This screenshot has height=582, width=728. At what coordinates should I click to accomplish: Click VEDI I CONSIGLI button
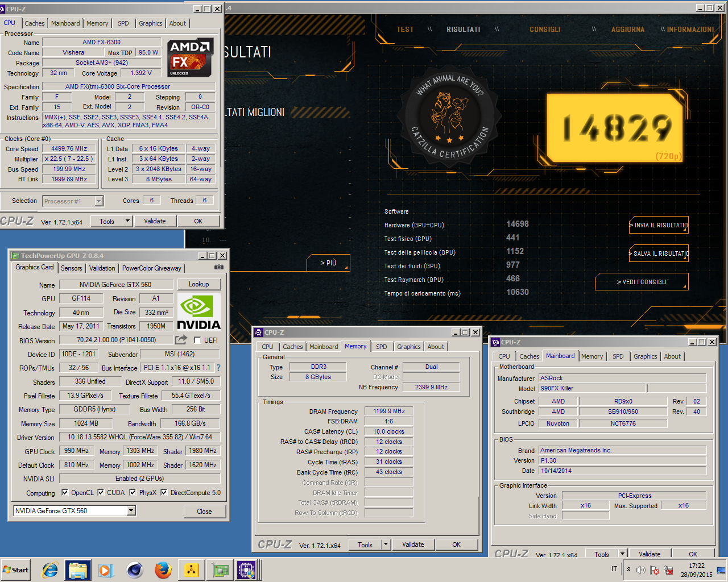(642, 282)
